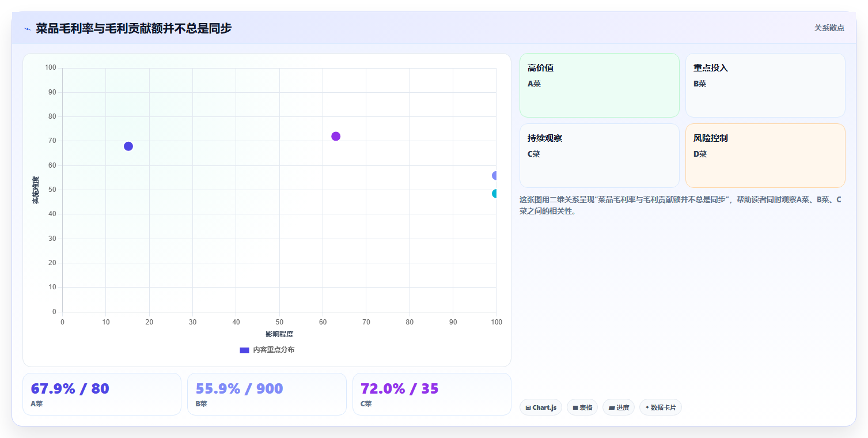The image size is (868, 438).
Task: Click the 67.9% / 80 A菜 stat card
Action: click(x=102, y=394)
